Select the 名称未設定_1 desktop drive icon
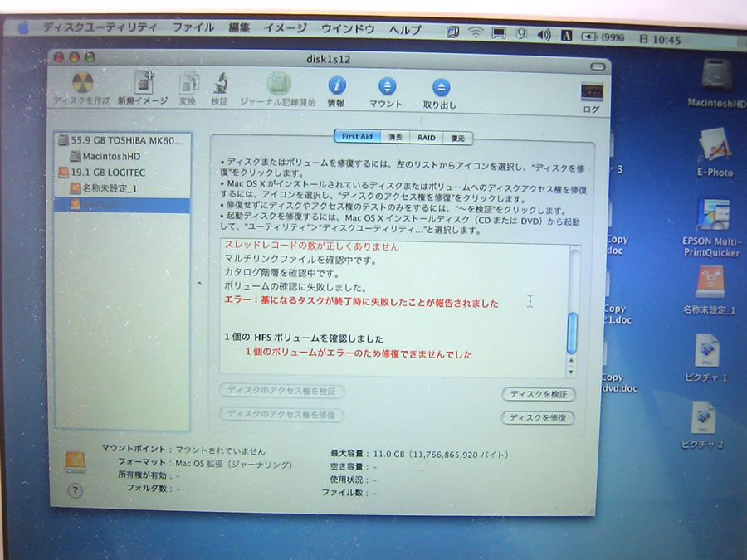 pos(710,283)
